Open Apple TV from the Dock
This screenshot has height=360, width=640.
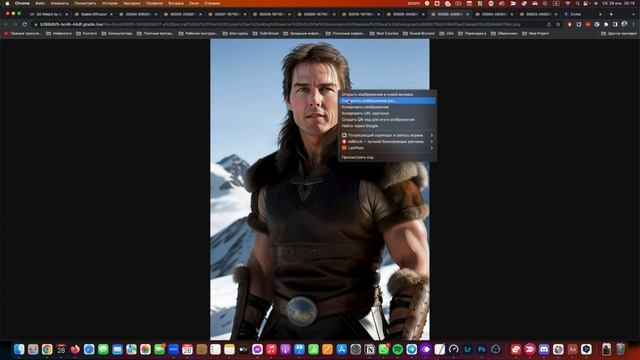tap(243, 349)
